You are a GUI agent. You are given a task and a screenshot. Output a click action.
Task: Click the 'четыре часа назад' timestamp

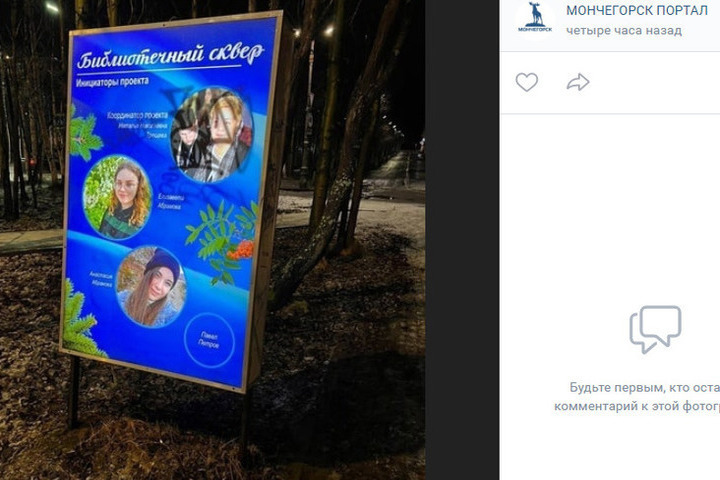[624, 31]
